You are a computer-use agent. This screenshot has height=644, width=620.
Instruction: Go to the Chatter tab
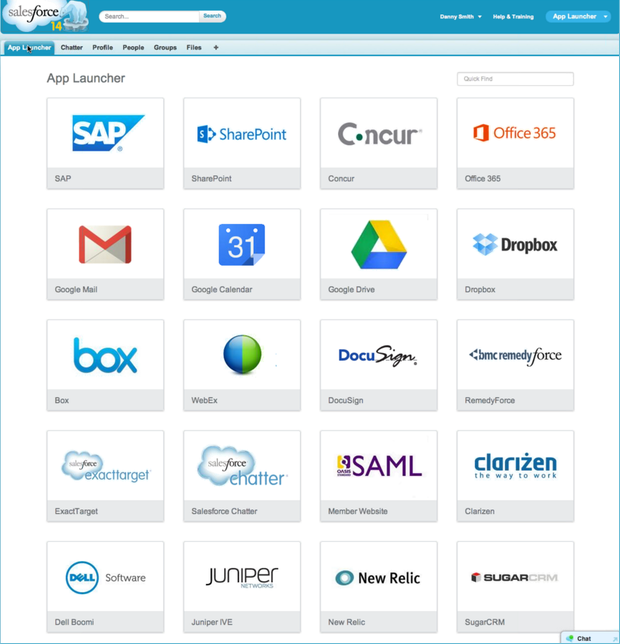71,48
